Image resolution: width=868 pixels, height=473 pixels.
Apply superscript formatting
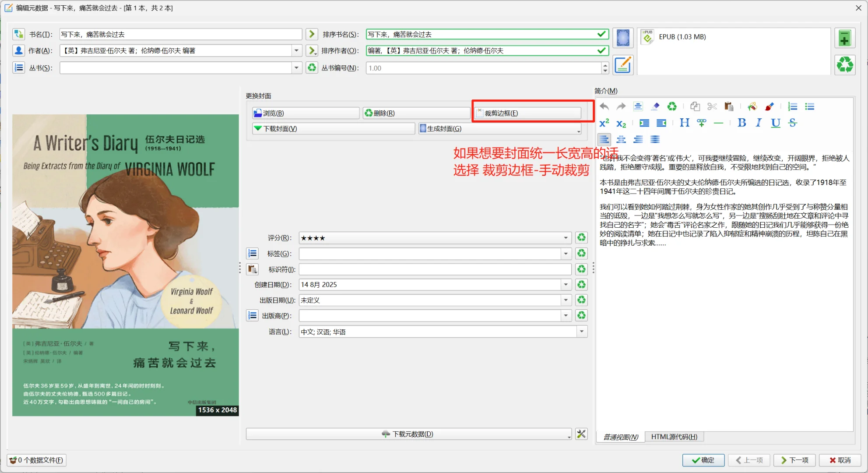pyautogui.click(x=604, y=123)
